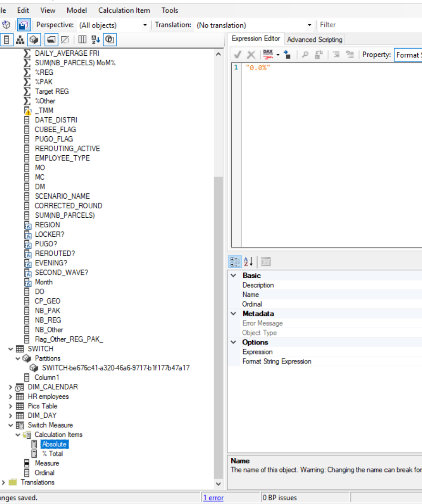
Task: Click the Filter input field
Action: click(x=370, y=25)
